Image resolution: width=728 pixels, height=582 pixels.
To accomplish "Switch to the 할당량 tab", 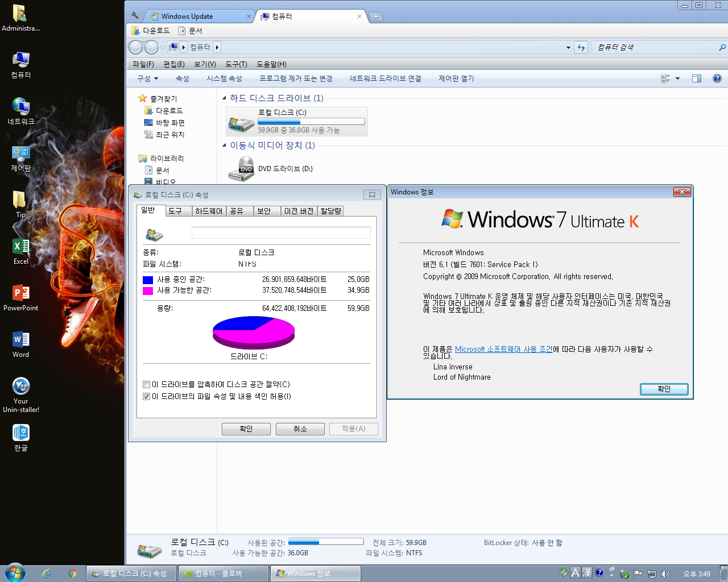I will [330, 211].
